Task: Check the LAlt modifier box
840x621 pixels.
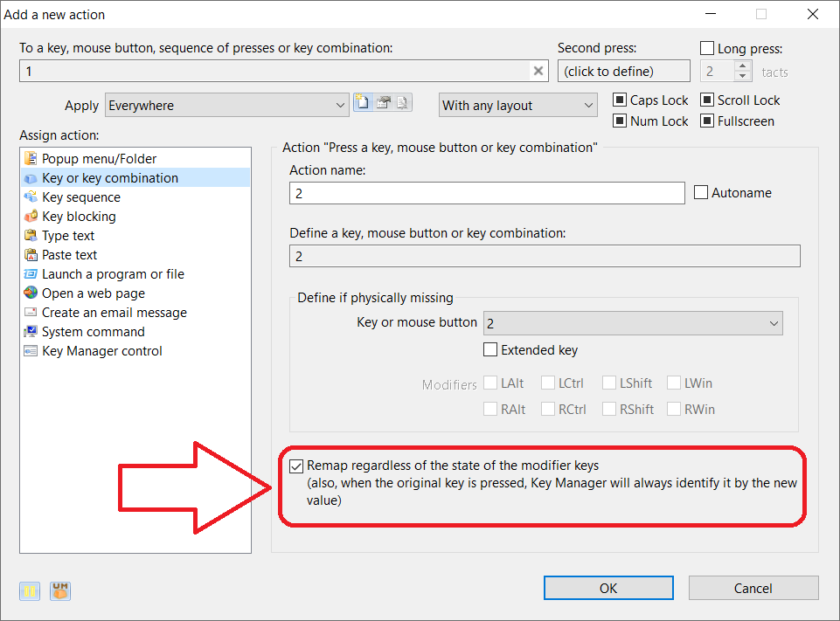Action: (x=490, y=383)
